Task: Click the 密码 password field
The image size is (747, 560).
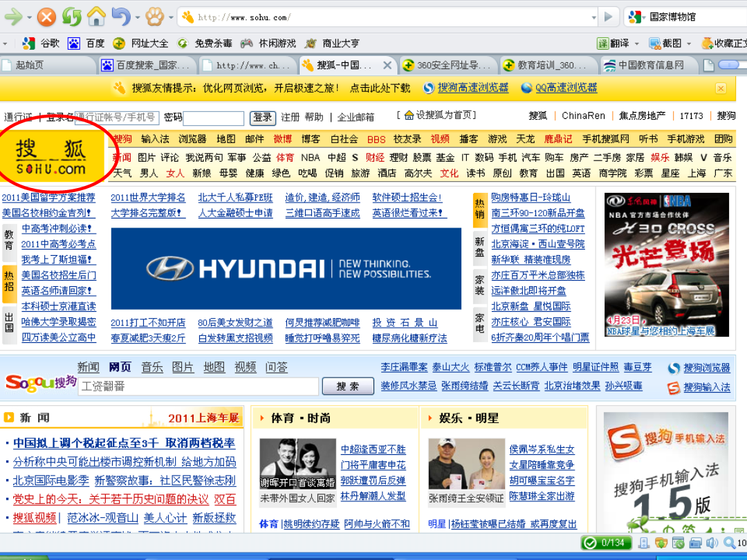Action: 214,118
